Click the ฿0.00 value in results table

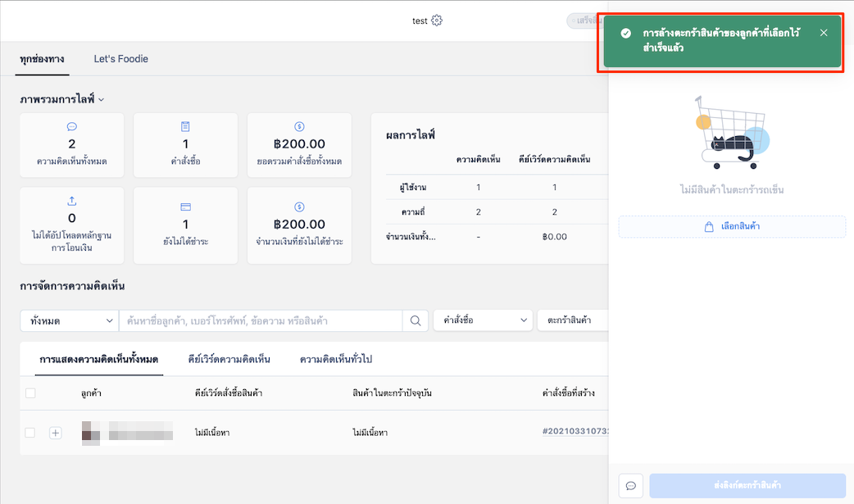[x=555, y=237]
